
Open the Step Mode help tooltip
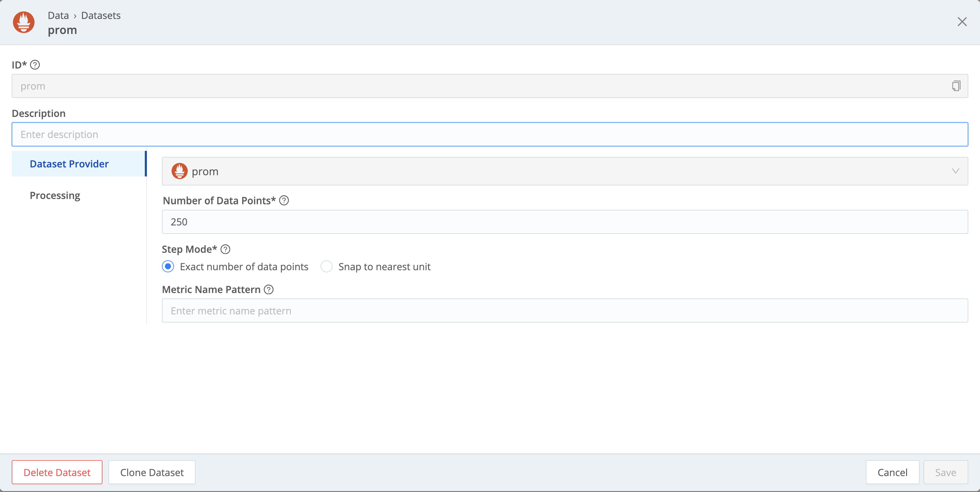click(x=225, y=250)
